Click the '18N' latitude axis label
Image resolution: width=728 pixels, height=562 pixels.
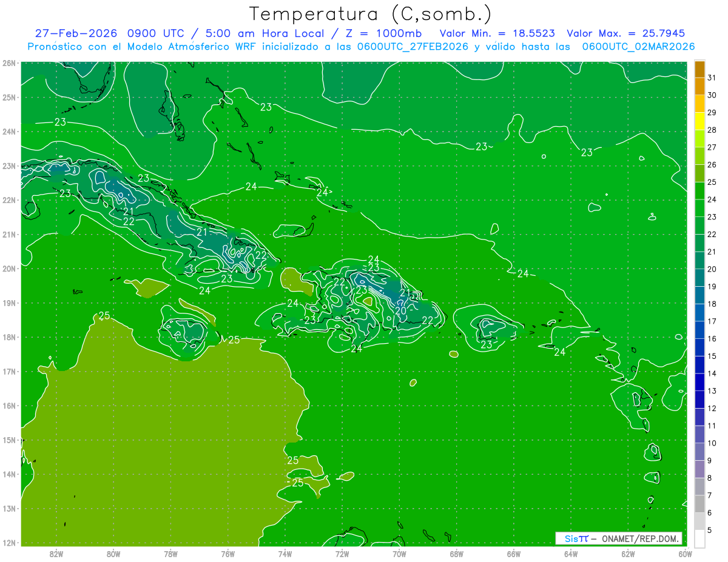pyautogui.click(x=9, y=337)
